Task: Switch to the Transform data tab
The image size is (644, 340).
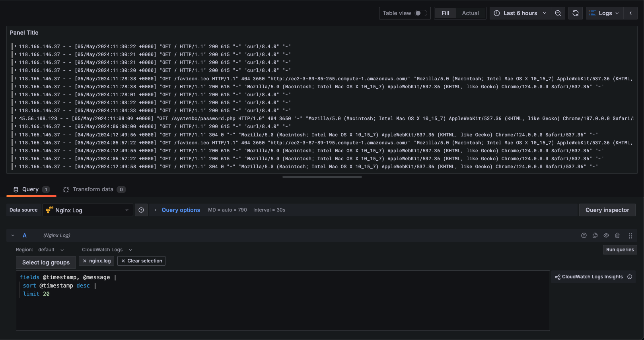Action: pos(94,189)
